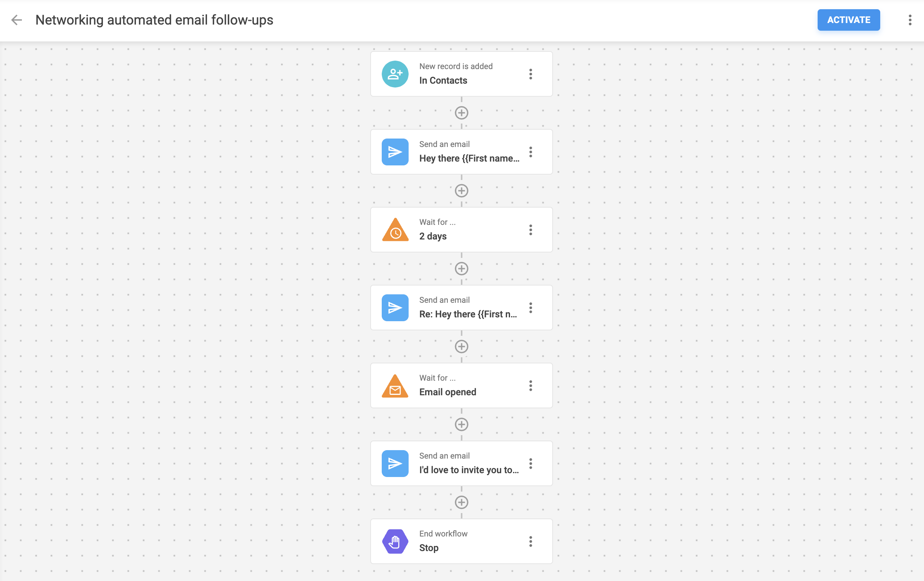This screenshot has width=924, height=581.
Task: Click ACTIVATE button to enable workflow
Action: tap(849, 20)
